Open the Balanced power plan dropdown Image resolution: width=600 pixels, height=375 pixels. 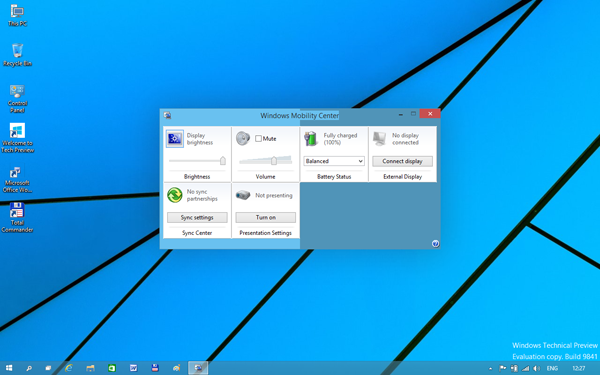pyautogui.click(x=334, y=161)
